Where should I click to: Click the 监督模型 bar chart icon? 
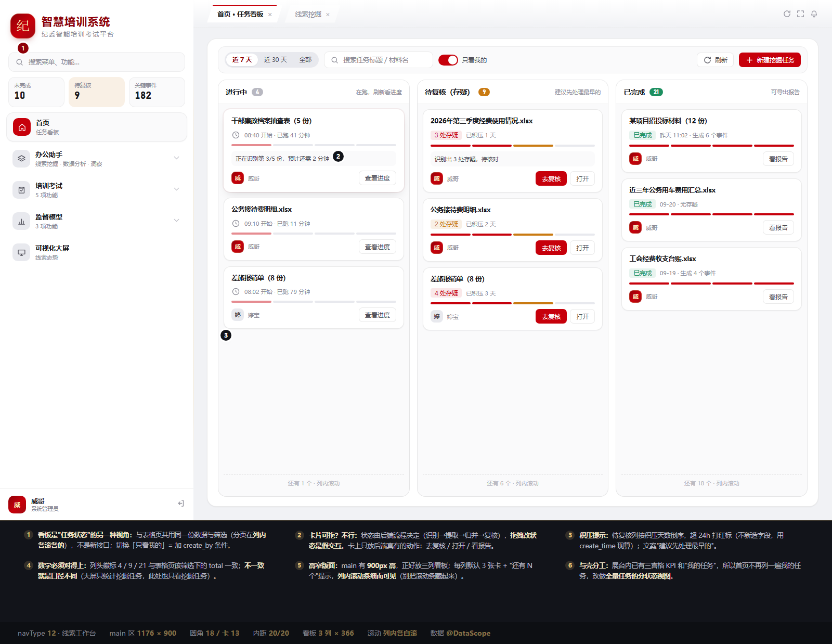pyautogui.click(x=21, y=221)
